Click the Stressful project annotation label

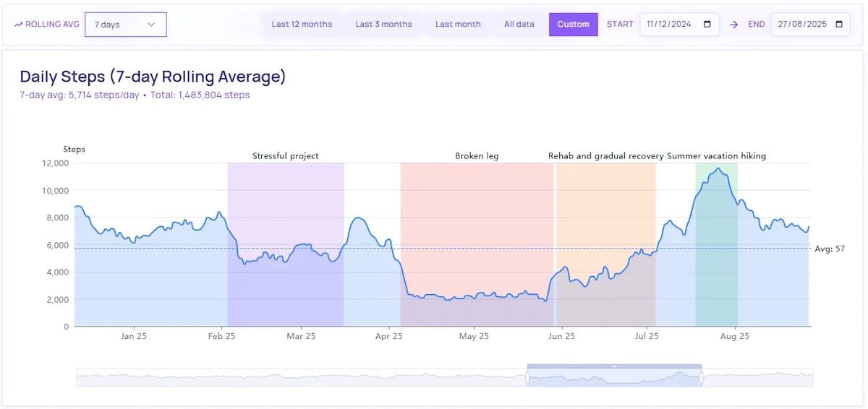coord(285,155)
